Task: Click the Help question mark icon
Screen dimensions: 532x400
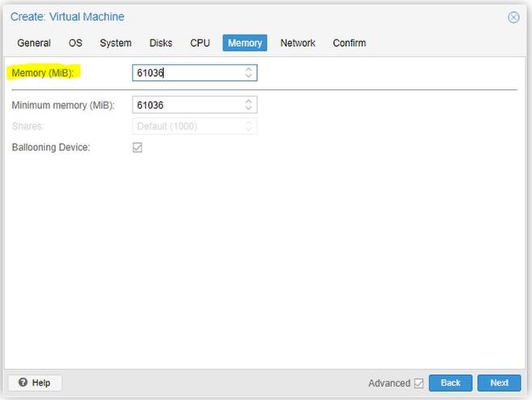Action: click(x=23, y=383)
